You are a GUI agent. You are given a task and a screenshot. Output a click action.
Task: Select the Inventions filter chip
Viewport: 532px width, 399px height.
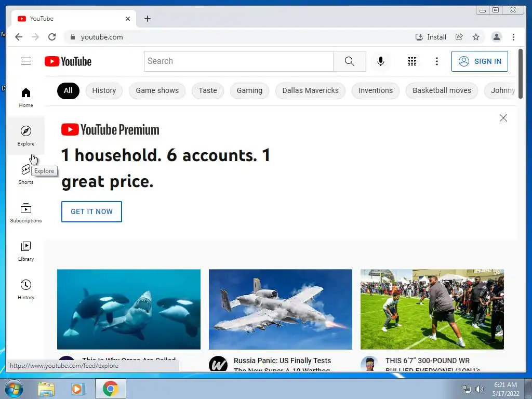coord(376,90)
